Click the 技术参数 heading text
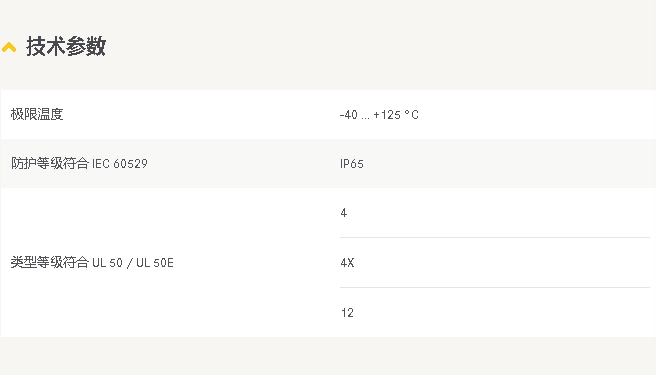The width and height of the screenshot is (656, 375). [x=66, y=46]
